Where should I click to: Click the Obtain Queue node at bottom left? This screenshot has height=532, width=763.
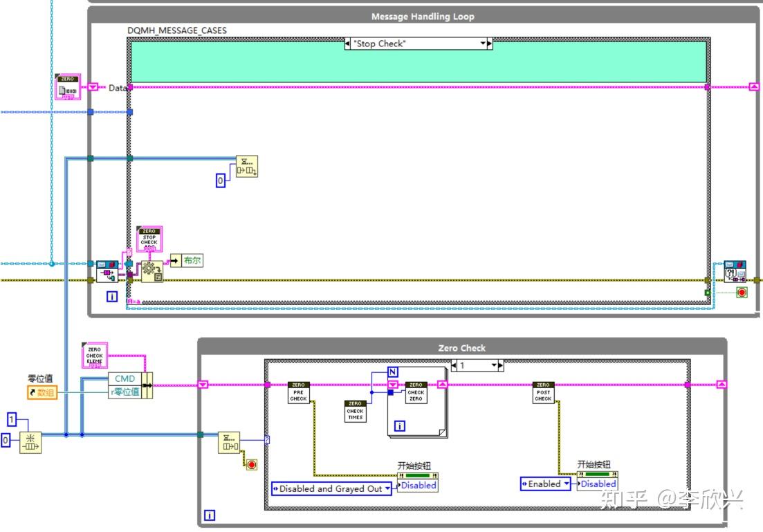pyautogui.click(x=30, y=442)
